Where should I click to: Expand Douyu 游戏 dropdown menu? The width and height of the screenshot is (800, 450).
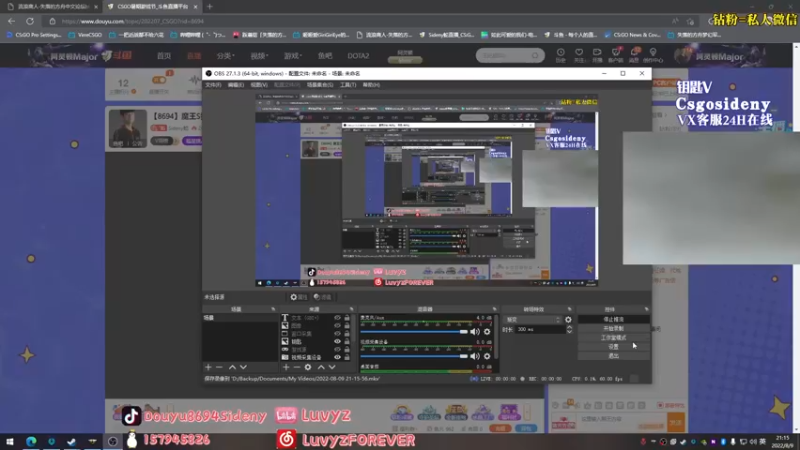click(x=293, y=56)
